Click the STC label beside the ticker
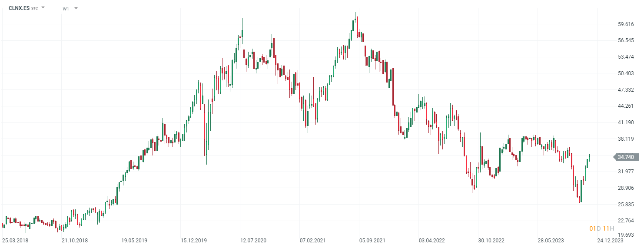Image resolution: width=644 pixels, height=248 pixels. (x=34, y=8)
